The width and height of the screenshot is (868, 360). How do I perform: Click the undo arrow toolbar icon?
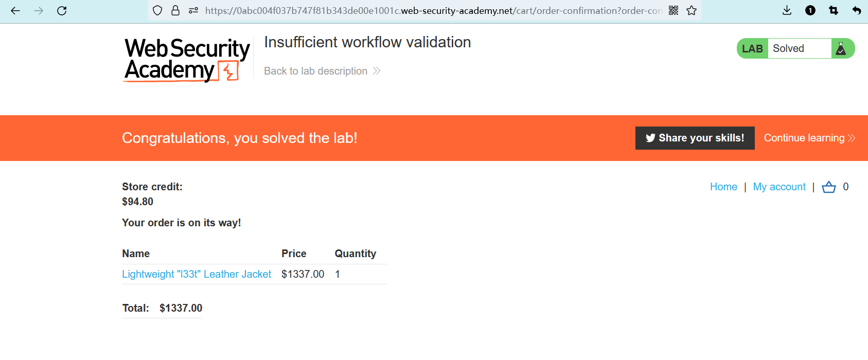coord(857,11)
